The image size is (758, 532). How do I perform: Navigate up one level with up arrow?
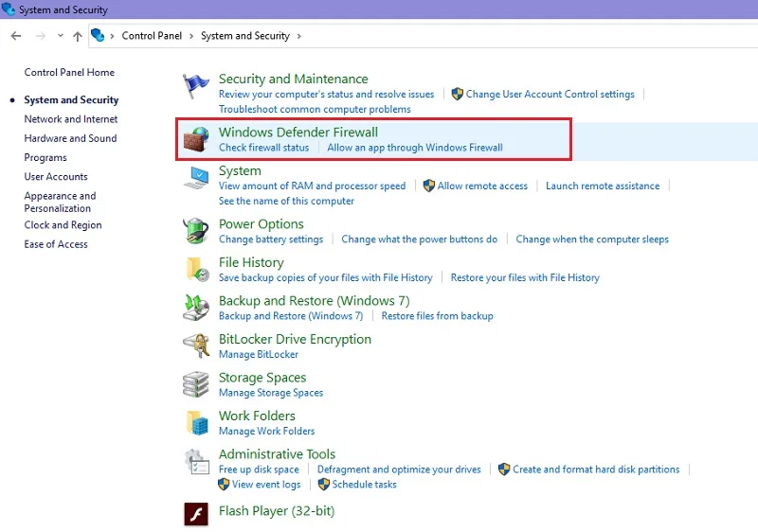[x=78, y=36]
